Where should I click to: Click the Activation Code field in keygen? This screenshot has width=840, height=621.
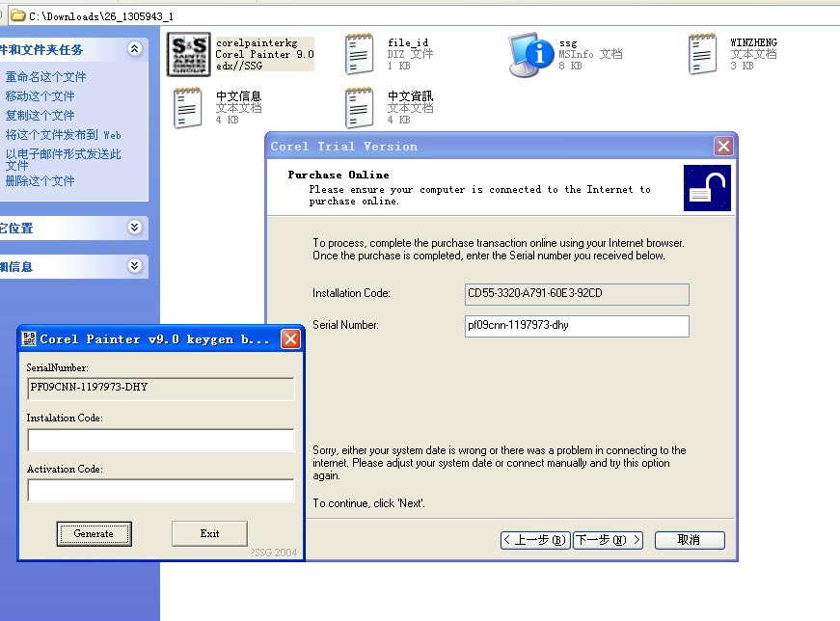[161, 490]
